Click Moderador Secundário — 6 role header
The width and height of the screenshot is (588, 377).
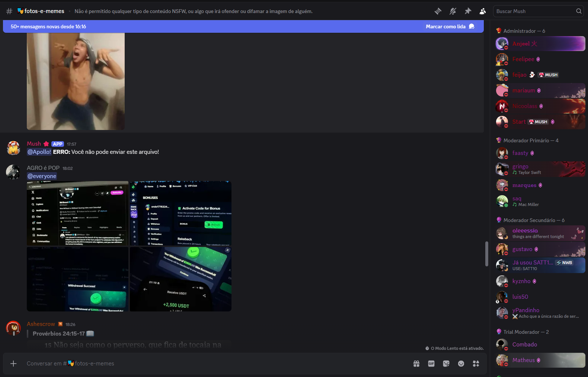tap(534, 220)
